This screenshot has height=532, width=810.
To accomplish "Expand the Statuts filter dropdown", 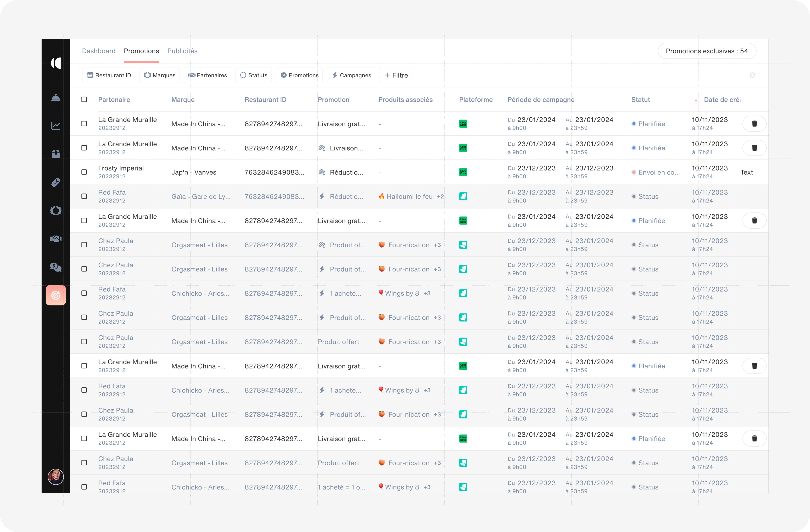I will 254,75.
